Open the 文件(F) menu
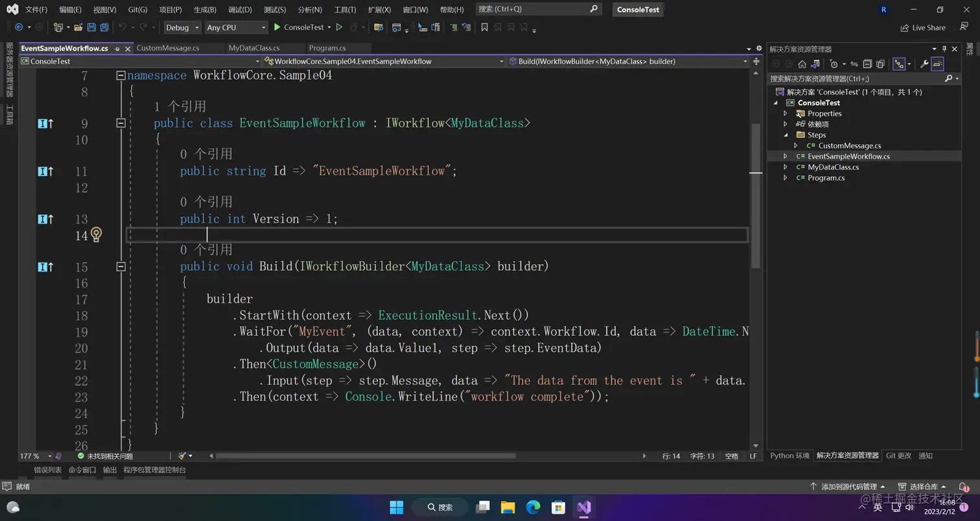 [36, 10]
